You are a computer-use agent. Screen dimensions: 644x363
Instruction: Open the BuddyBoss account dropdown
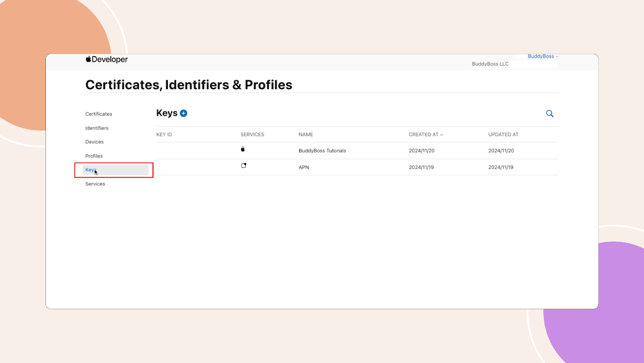pyautogui.click(x=543, y=56)
